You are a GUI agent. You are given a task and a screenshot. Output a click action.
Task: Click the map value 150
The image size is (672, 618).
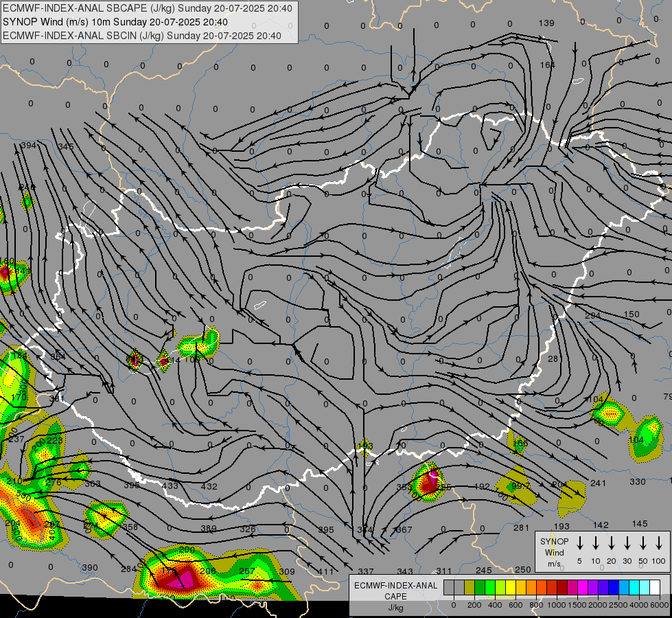coord(632,314)
